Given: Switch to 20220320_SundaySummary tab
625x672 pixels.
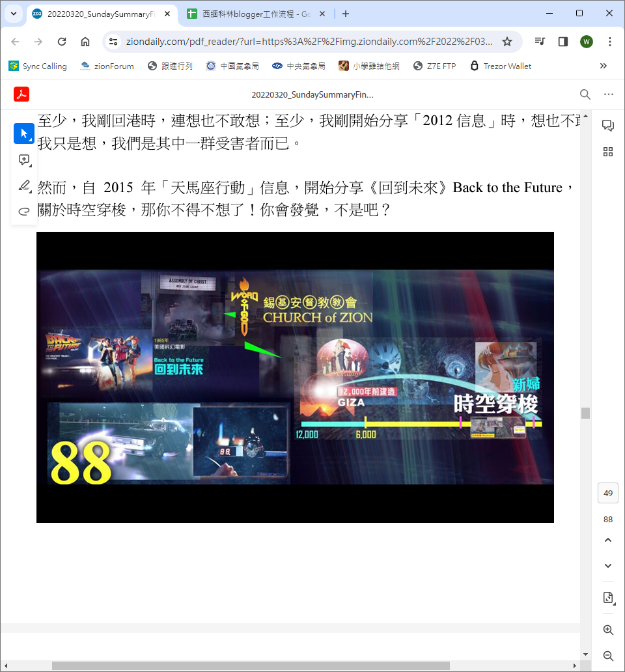Looking at the screenshot, I should (100, 14).
